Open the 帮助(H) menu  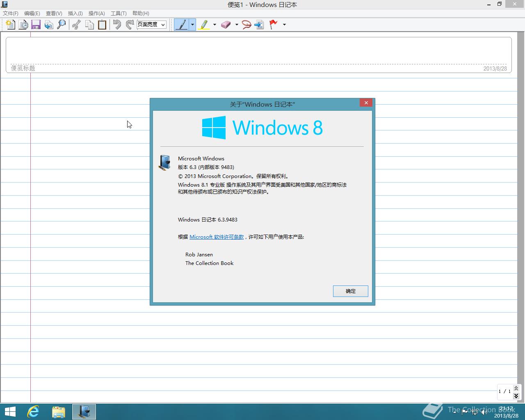pos(141,14)
